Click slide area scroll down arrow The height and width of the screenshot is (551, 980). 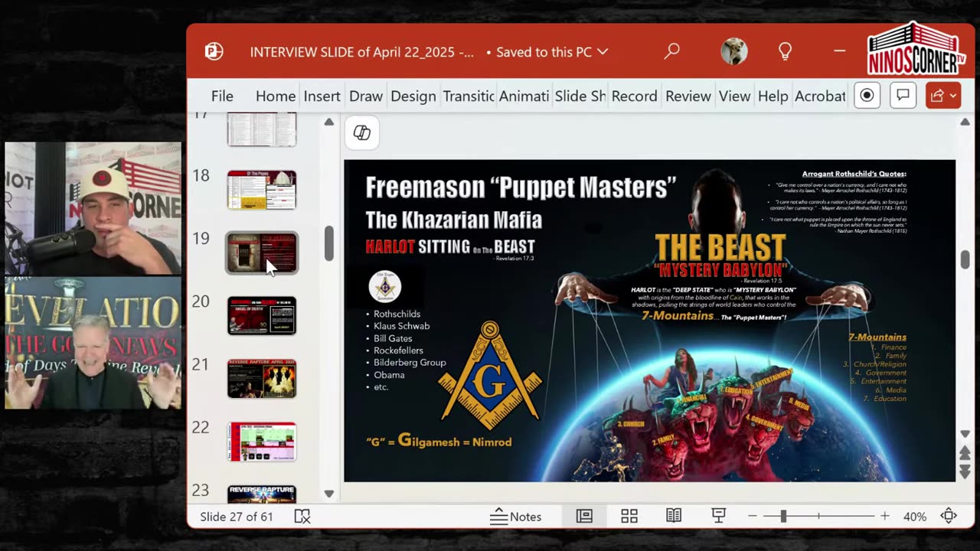pyautogui.click(x=965, y=434)
